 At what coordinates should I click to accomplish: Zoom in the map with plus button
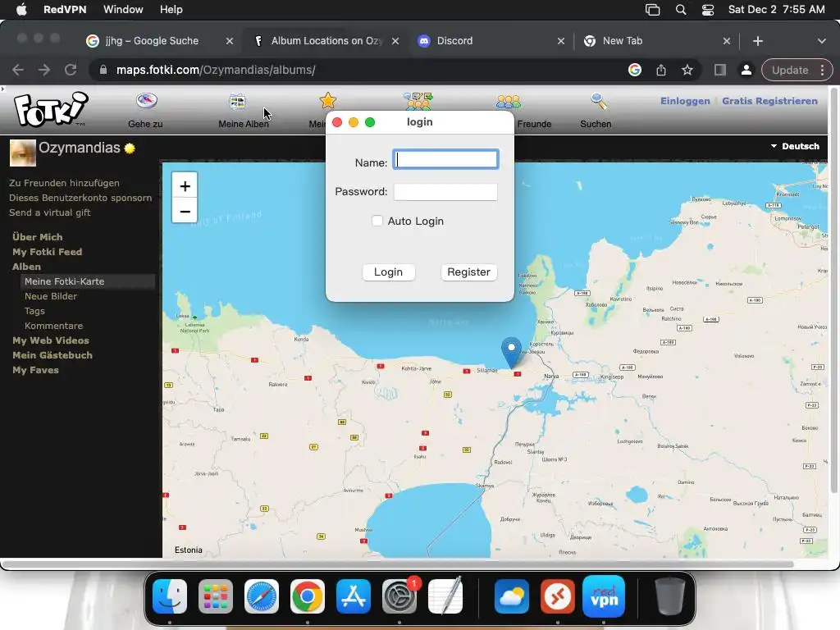point(185,186)
